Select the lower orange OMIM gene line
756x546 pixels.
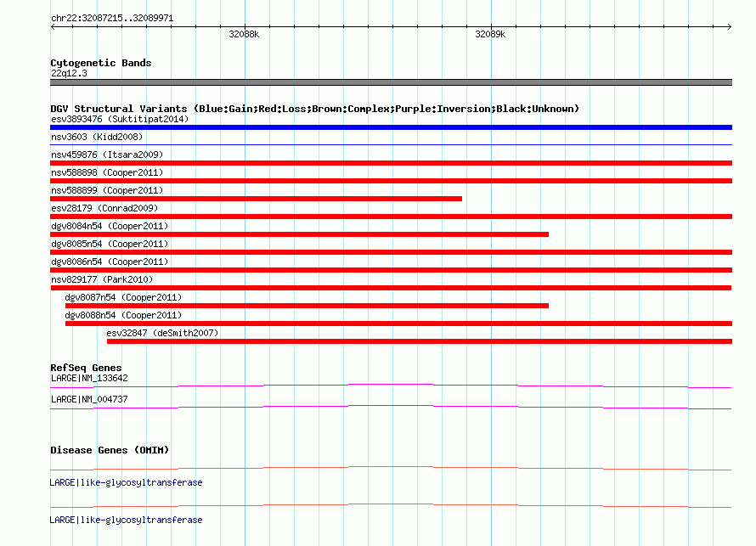tap(391, 505)
